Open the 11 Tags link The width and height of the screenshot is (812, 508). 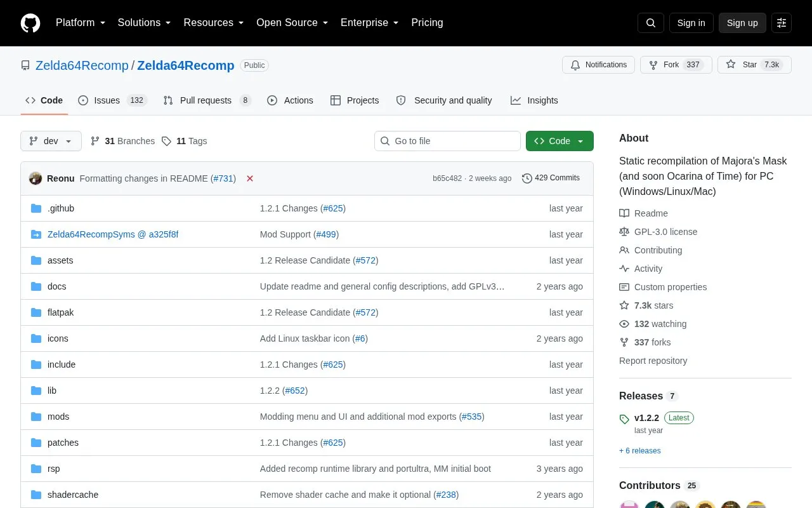click(184, 141)
